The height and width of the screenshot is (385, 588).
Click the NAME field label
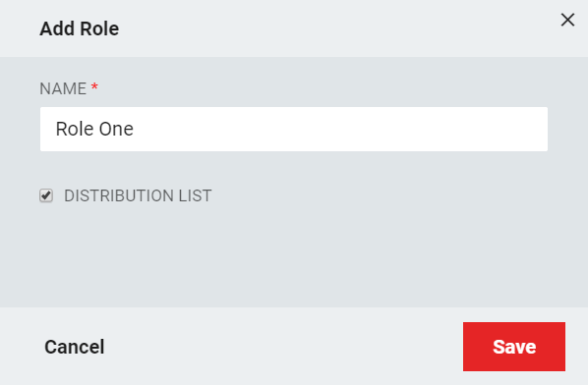click(63, 88)
